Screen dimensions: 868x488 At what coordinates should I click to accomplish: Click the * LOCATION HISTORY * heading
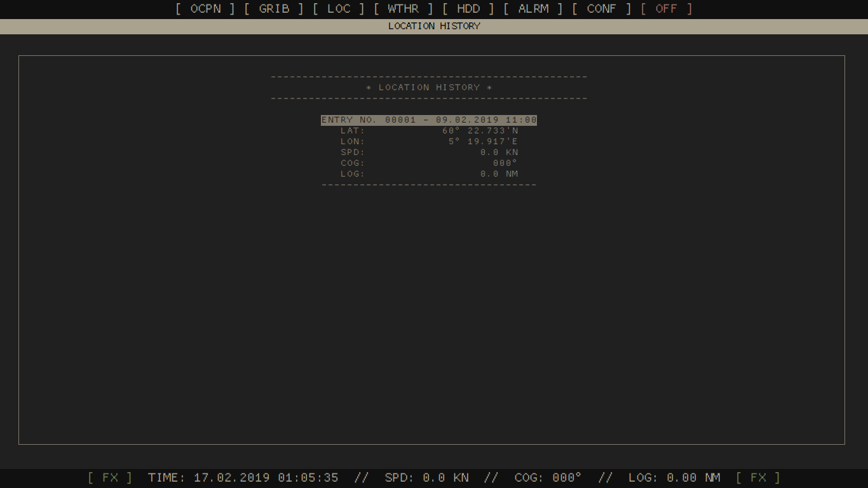pos(429,88)
